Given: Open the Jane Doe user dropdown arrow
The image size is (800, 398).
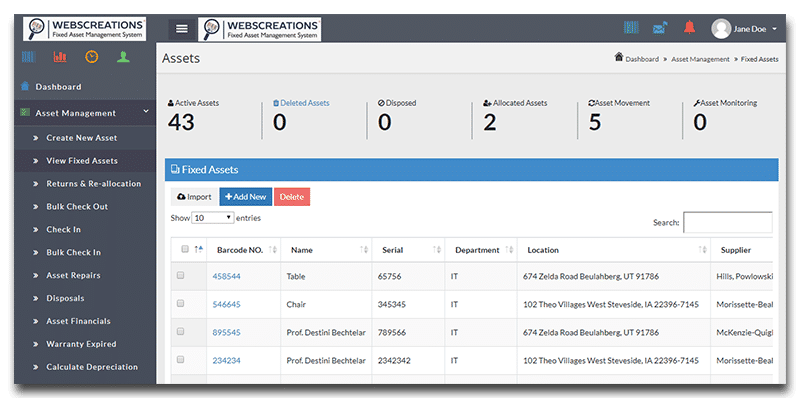Looking at the screenshot, I should (774, 29).
